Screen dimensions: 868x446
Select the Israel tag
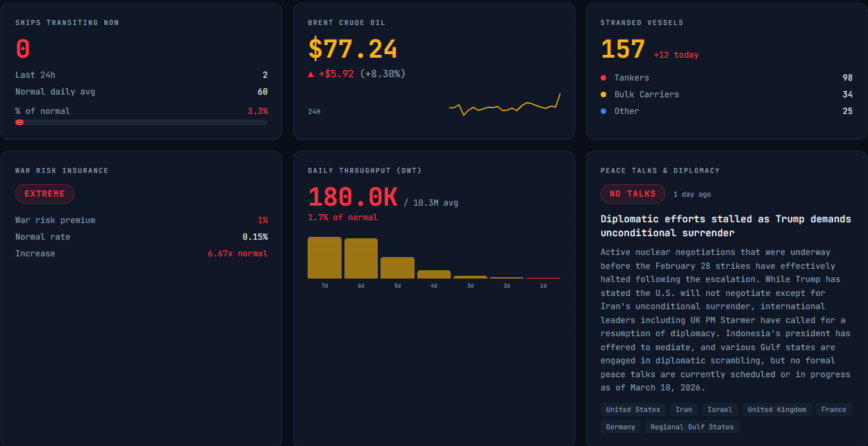[x=720, y=410]
